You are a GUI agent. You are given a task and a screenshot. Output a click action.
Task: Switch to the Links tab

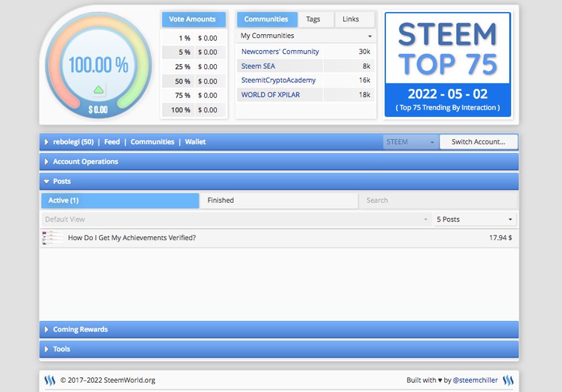pyautogui.click(x=355, y=19)
